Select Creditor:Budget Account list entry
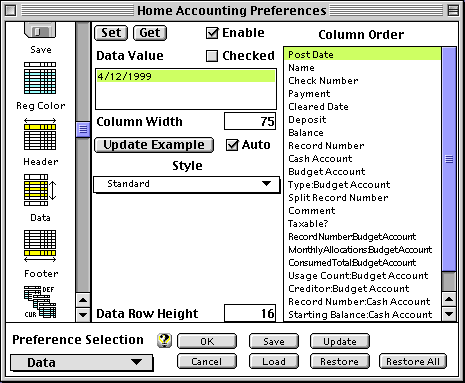This screenshot has height=383, width=465. 363,289
